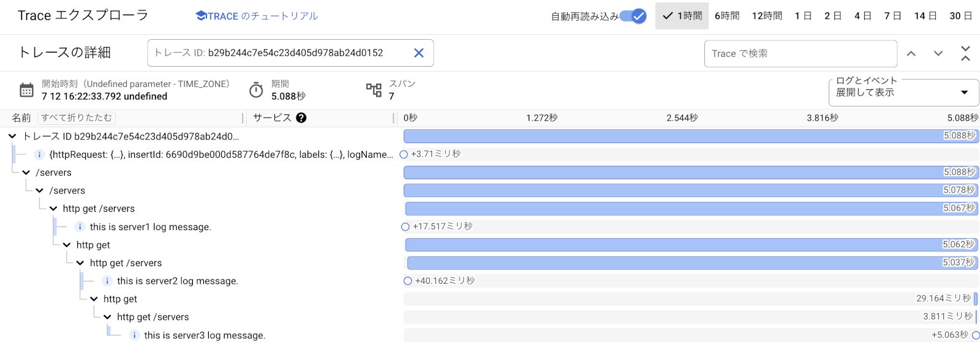Collapse the root トレース ID tree node

12,136
